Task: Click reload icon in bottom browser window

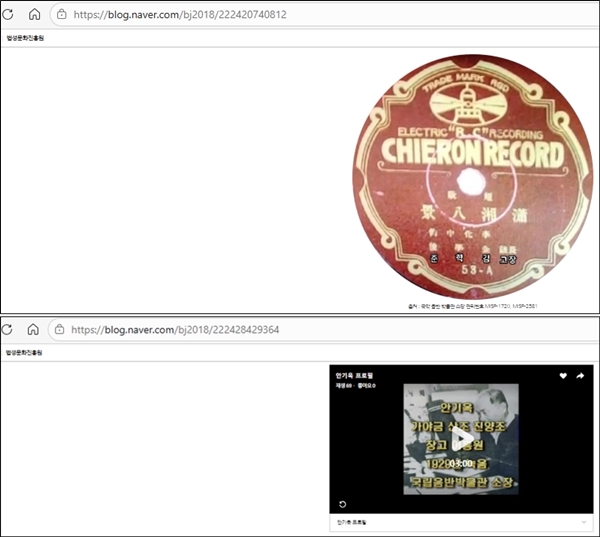Action: tap(10, 329)
